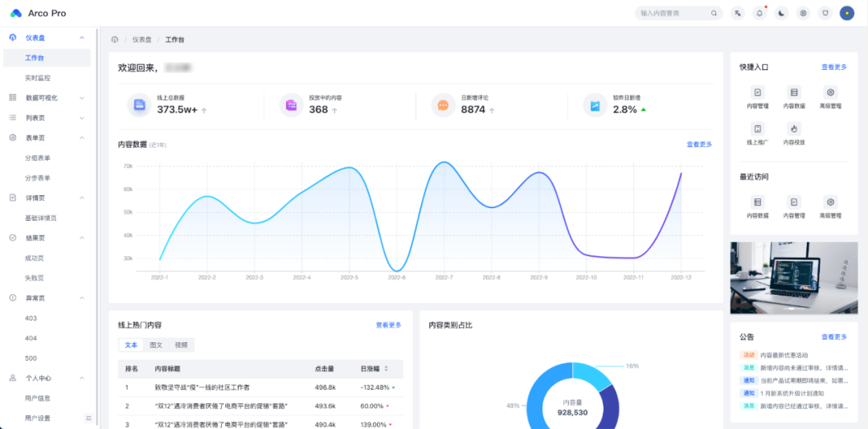This screenshot has width=868, height=429.
Task: Select the 文本 tab
Action: tap(131, 345)
